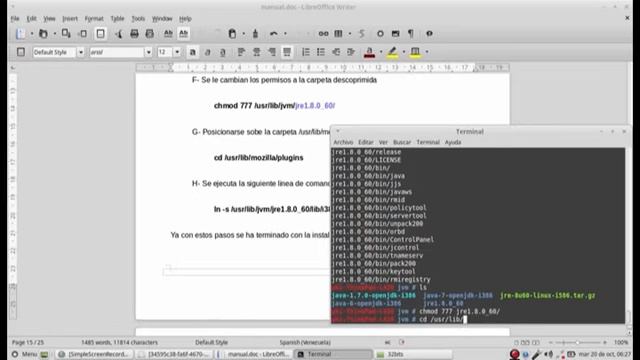Switch to 32bits taskbar button
Viewport: 640px width, 360px height.
coord(413,354)
